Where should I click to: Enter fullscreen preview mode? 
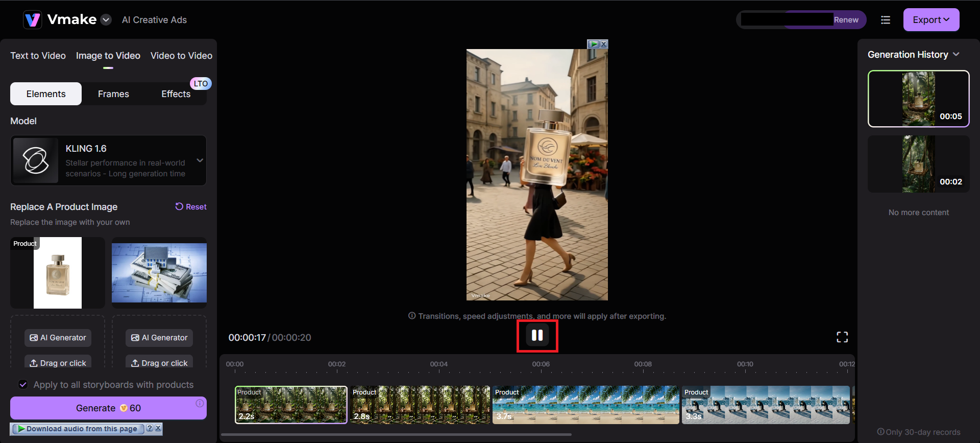[x=842, y=337]
